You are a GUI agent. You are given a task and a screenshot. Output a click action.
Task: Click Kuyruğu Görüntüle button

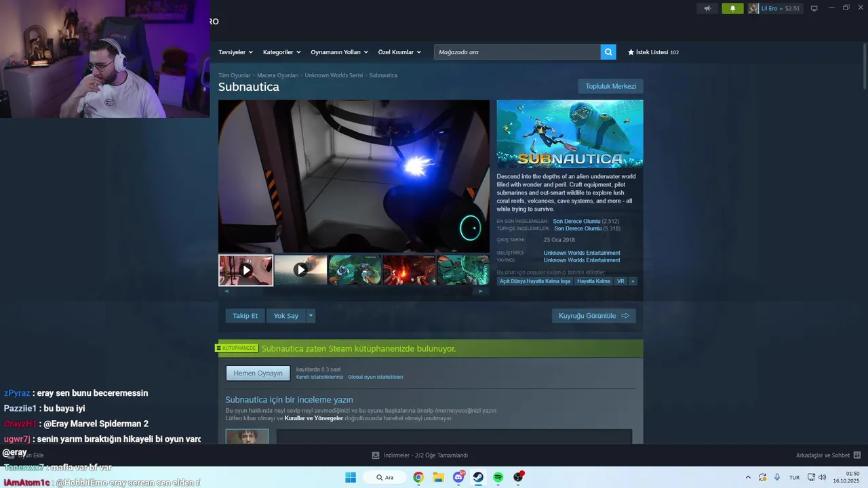coord(594,316)
